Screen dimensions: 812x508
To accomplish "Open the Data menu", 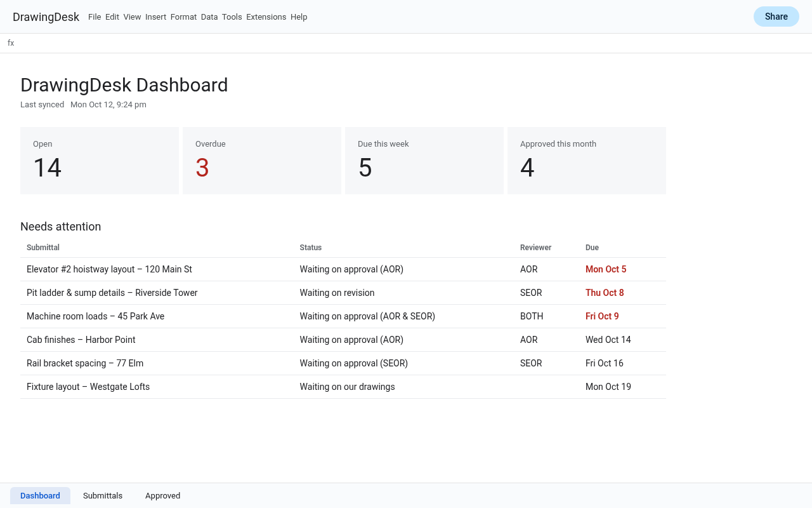I will pos(209,17).
